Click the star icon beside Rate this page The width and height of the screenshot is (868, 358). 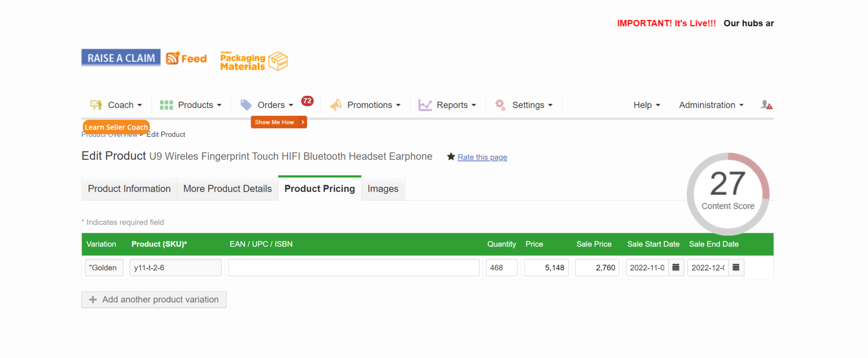click(x=451, y=157)
